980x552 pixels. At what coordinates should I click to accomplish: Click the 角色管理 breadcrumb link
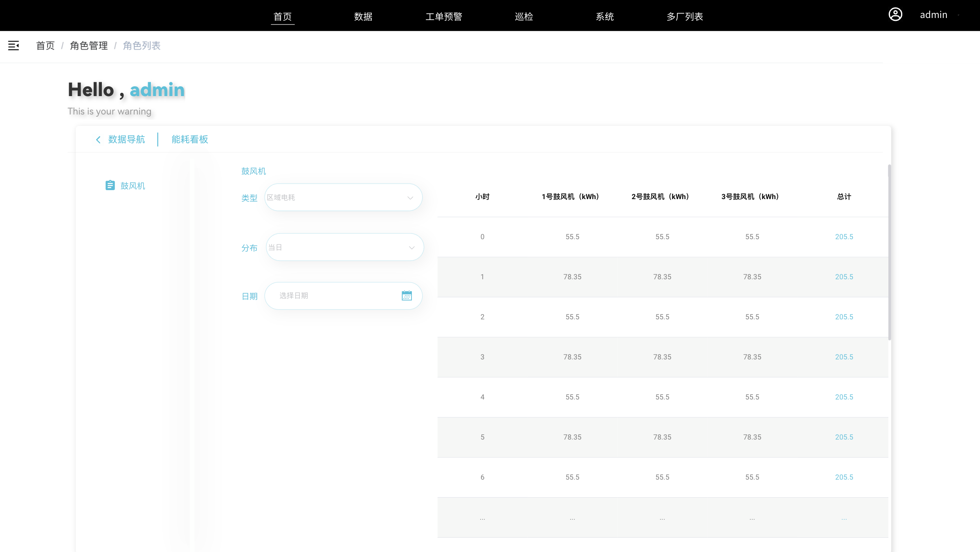pos(89,46)
